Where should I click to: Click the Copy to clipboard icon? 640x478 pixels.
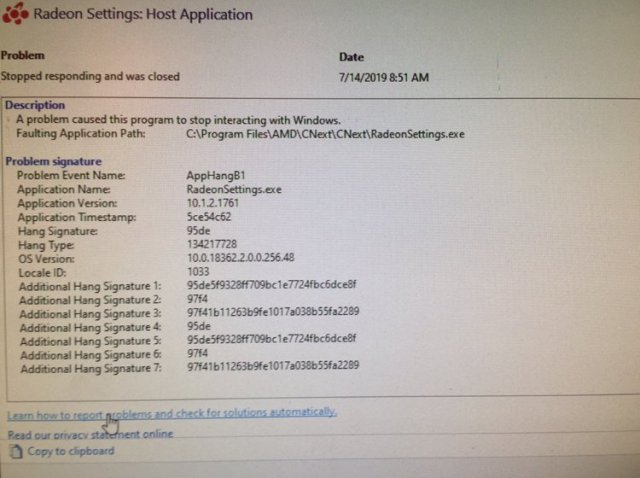pyautogui.click(x=14, y=452)
